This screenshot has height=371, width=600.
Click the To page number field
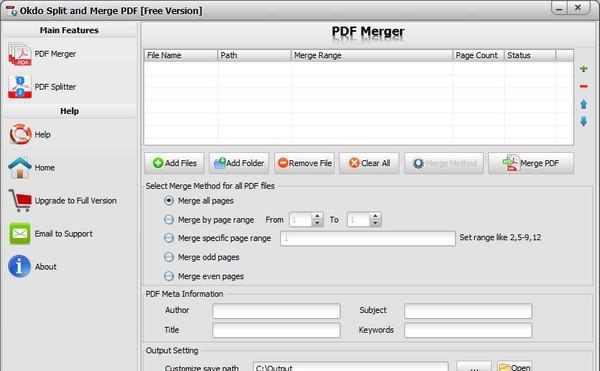359,220
